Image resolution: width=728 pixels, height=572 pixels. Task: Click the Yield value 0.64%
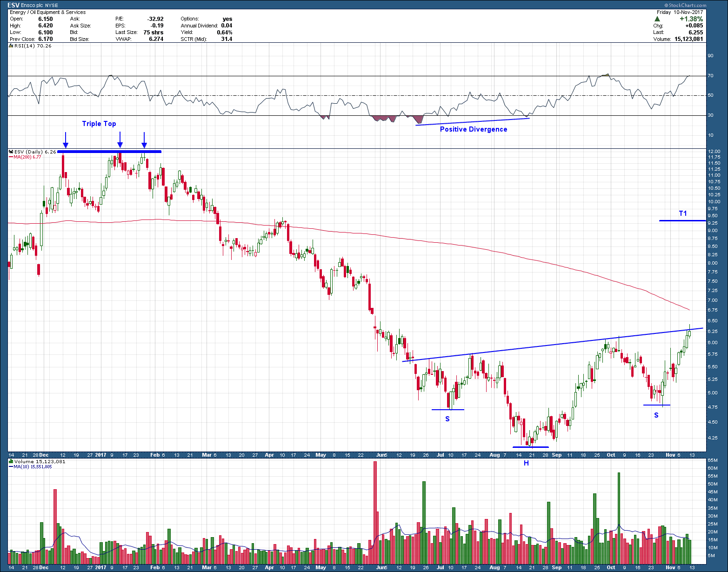(x=225, y=33)
